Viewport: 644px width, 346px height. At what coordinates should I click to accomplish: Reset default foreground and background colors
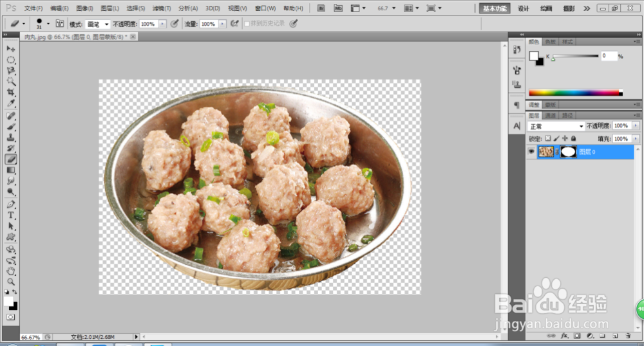6,291
